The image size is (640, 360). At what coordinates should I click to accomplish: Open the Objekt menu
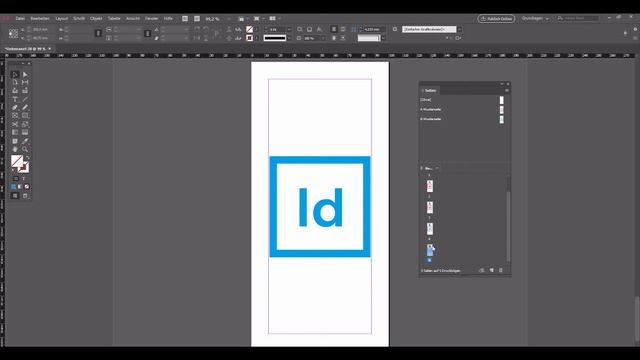tap(96, 18)
